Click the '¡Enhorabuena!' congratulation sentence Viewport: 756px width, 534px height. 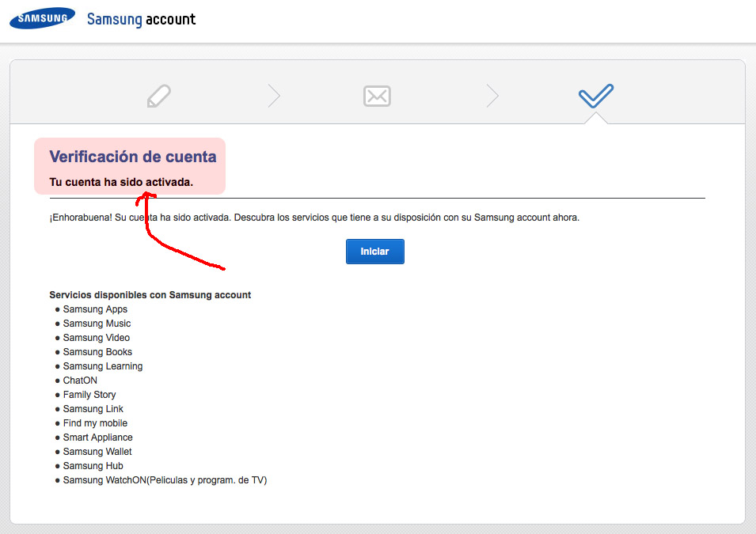point(314,218)
